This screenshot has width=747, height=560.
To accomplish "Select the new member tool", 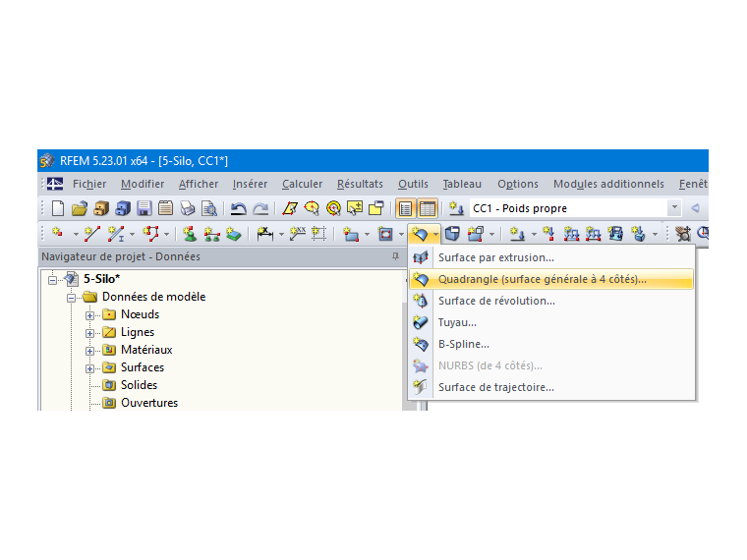I will coord(115,234).
